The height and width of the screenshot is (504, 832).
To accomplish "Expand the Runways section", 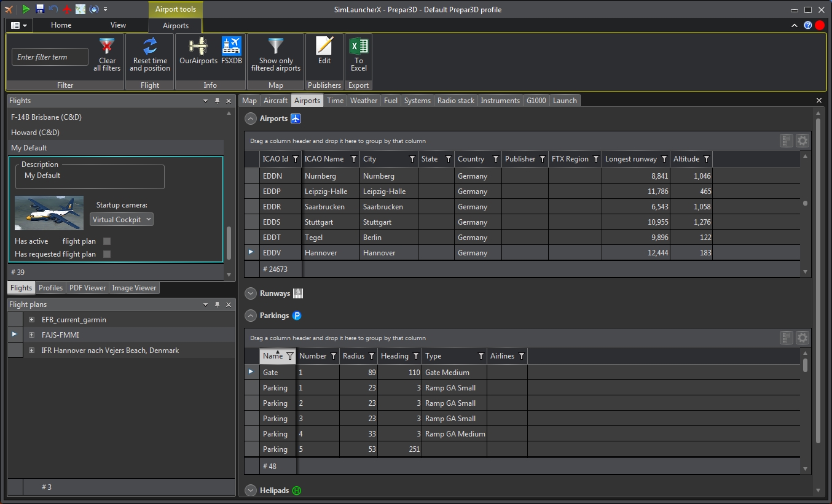I will coord(251,293).
